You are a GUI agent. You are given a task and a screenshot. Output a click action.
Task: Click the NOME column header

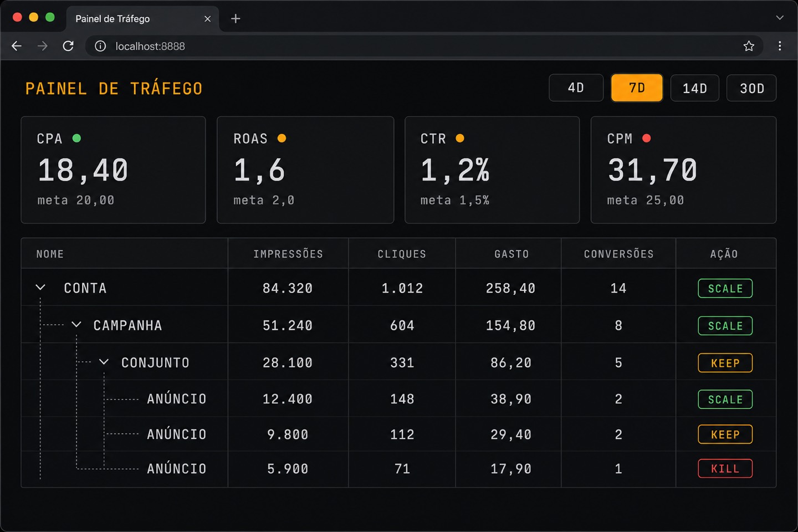50,254
